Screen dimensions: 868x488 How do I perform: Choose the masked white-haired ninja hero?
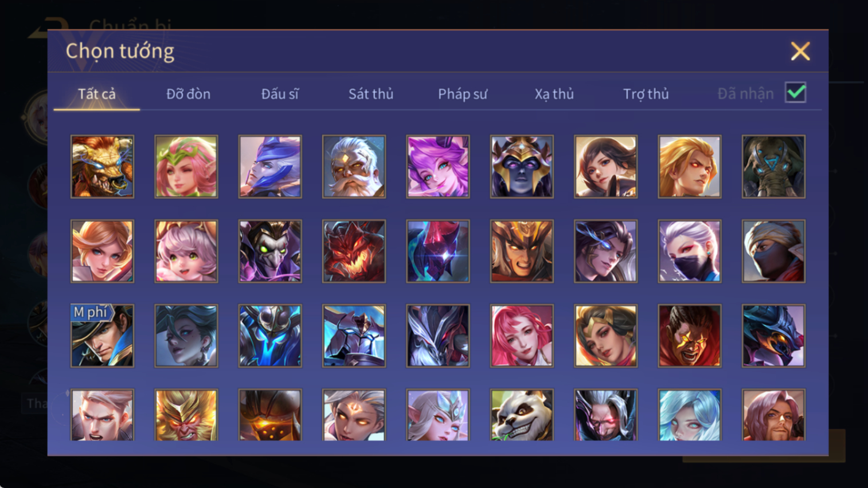(690, 251)
